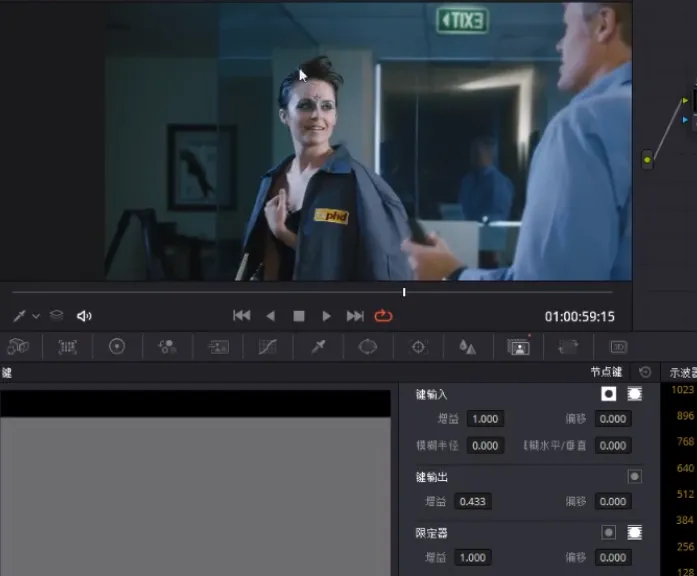Screen dimensions: 697x576
Task: Click the 键输出 偏移 field
Action: [x=613, y=501]
